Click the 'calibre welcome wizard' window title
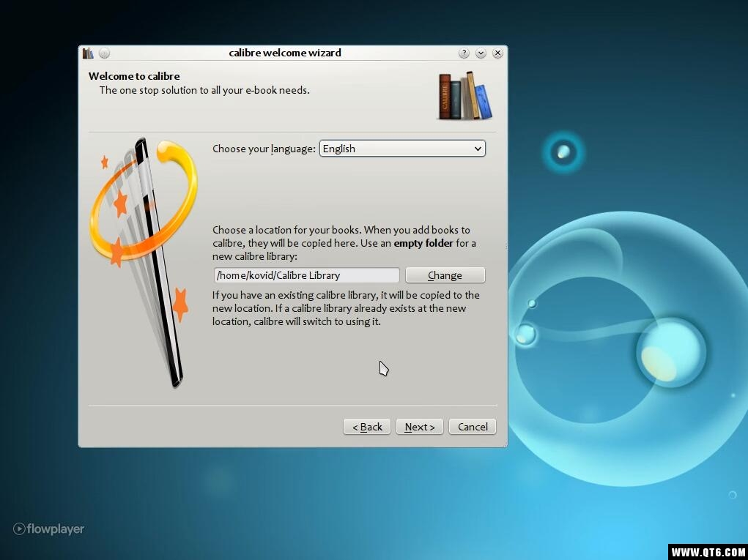748x560 pixels. click(x=285, y=53)
